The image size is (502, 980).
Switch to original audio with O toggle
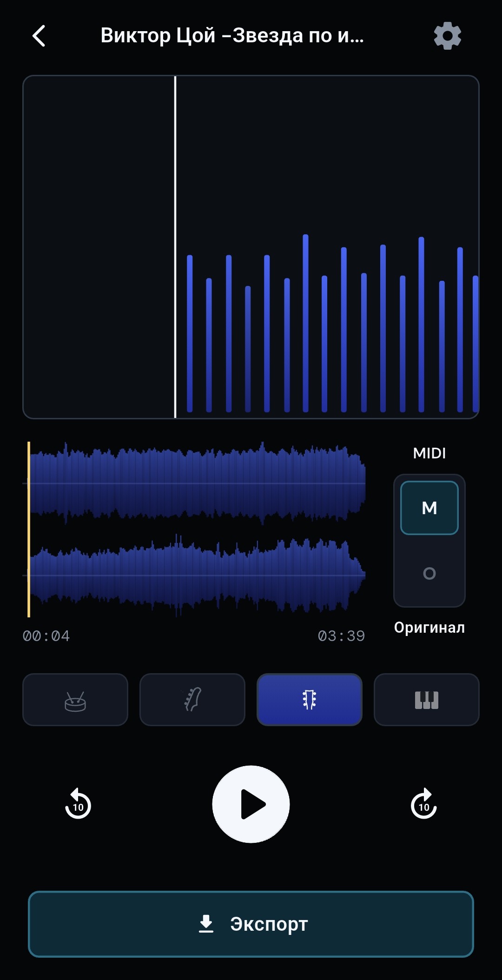429,573
